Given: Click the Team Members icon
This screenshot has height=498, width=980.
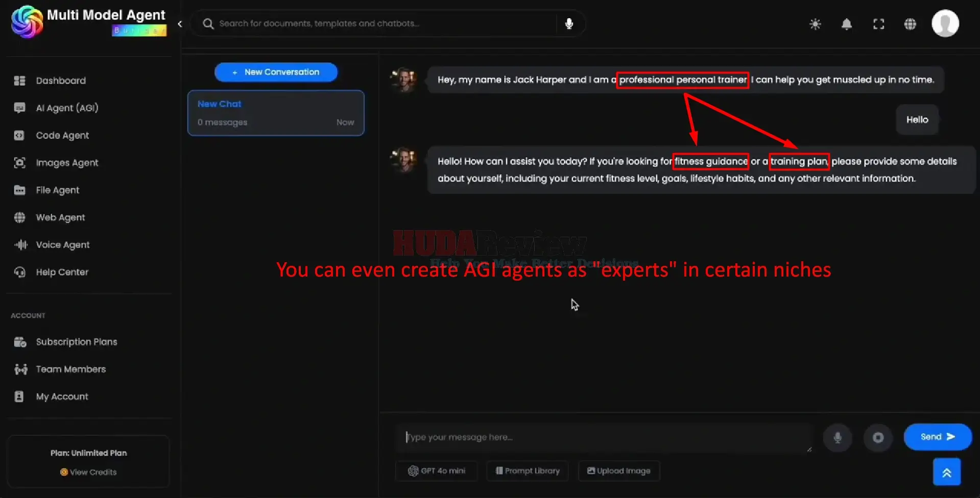Looking at the screenshot, I should 20,369.
